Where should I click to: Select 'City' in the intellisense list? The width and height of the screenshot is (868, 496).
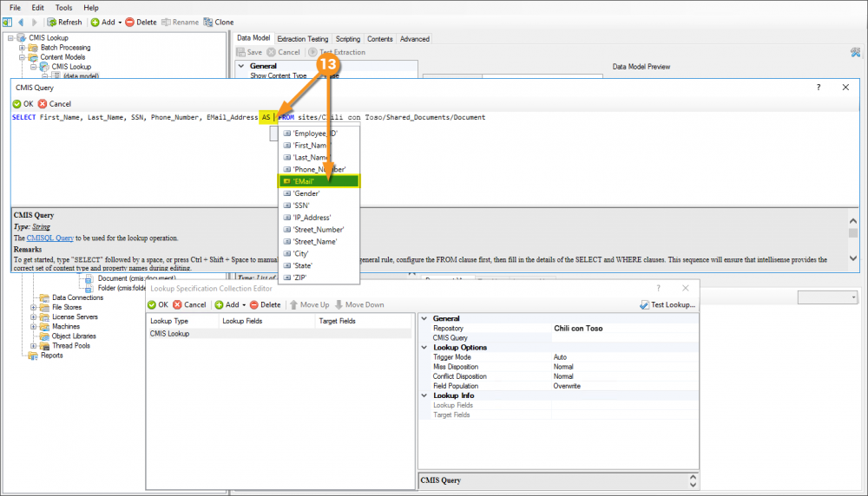click(x=319, y=254)
